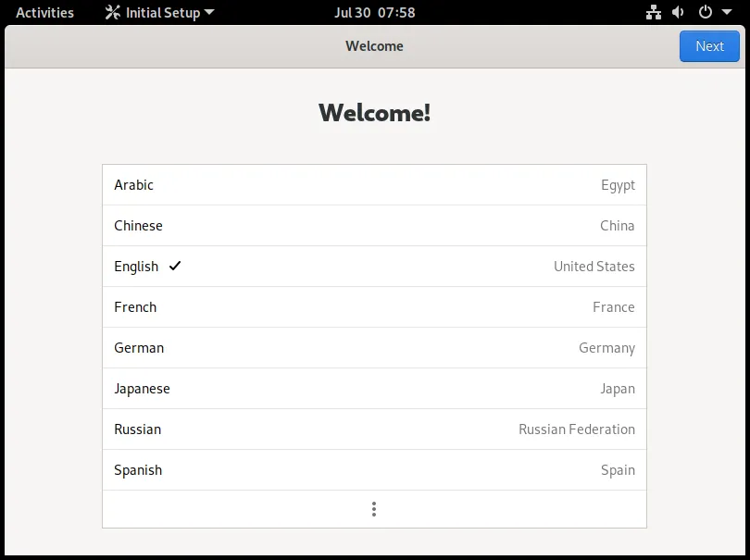
Task: Select Arabic as the language
Action: pyautogui.click(x=374, y=185)
